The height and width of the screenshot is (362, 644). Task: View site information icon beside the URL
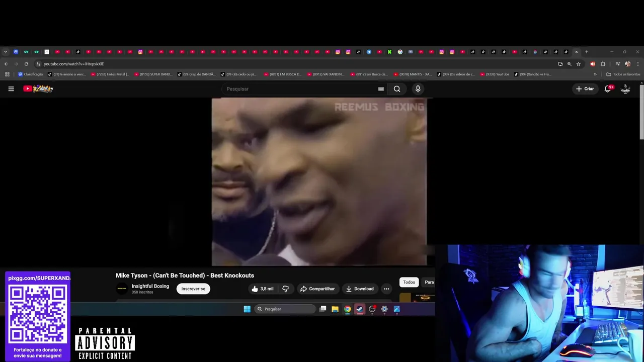click(x=38, y=64)
